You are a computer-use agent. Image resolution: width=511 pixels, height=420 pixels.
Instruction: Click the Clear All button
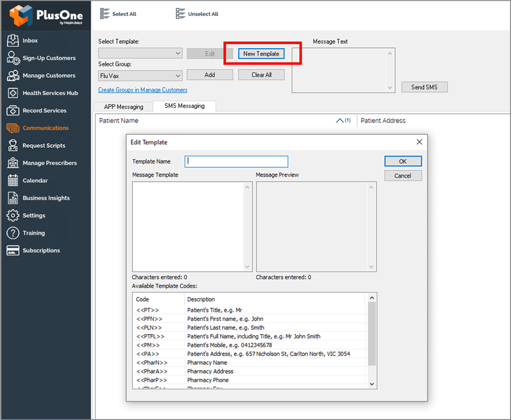261,75
